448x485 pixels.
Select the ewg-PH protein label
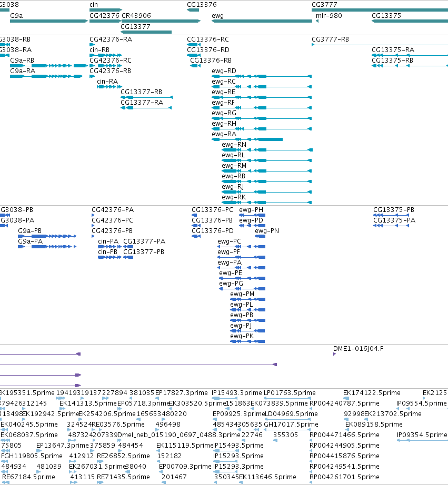pyautogui.click(x=251, y=210)
